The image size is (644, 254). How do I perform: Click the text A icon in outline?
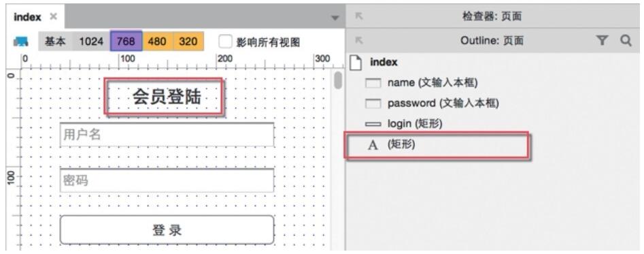click(x=373, y=146)
